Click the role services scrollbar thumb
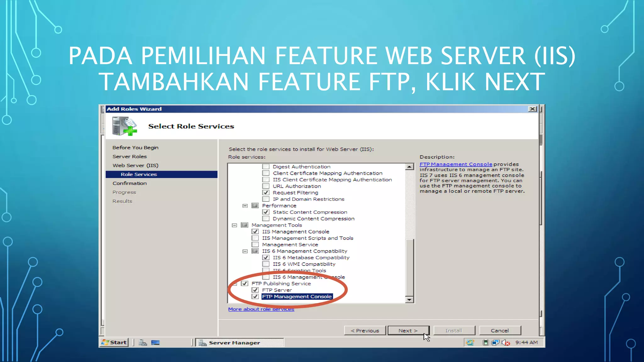The width and height of the screenshot is (644, 362). pyautogui.click(x=409, y=267)
